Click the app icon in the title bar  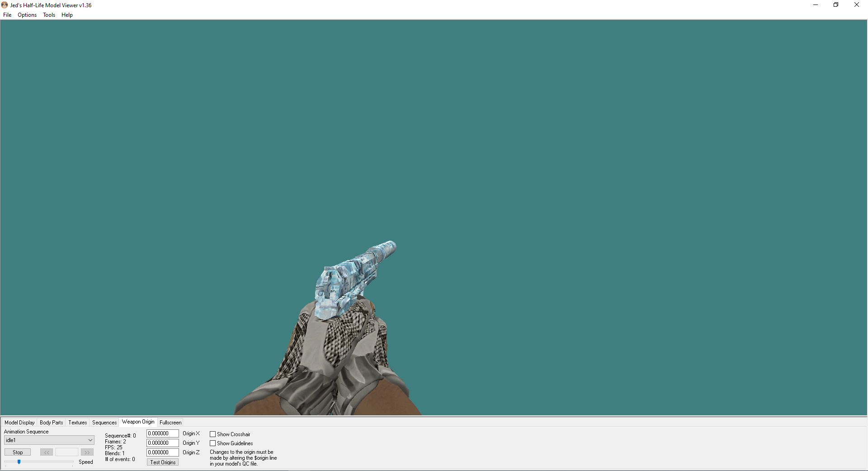pyautogui.click(x=5, y=5)
